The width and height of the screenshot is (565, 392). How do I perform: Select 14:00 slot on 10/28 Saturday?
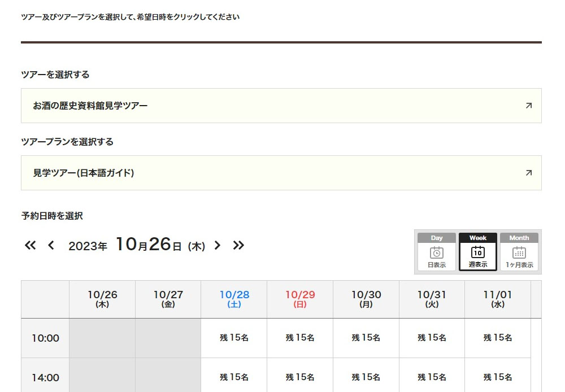click(234, 377)
